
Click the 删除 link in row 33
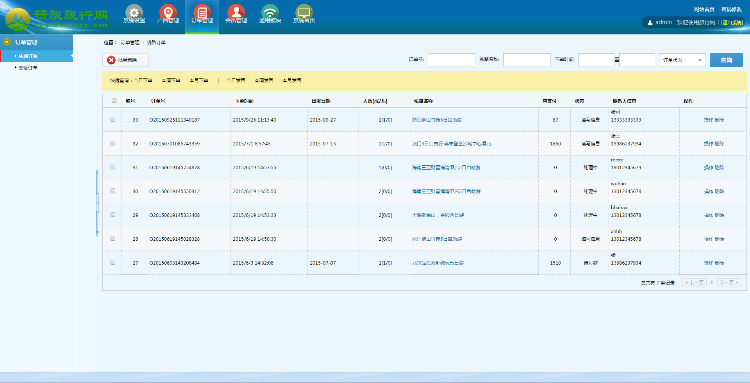[719, 120]
